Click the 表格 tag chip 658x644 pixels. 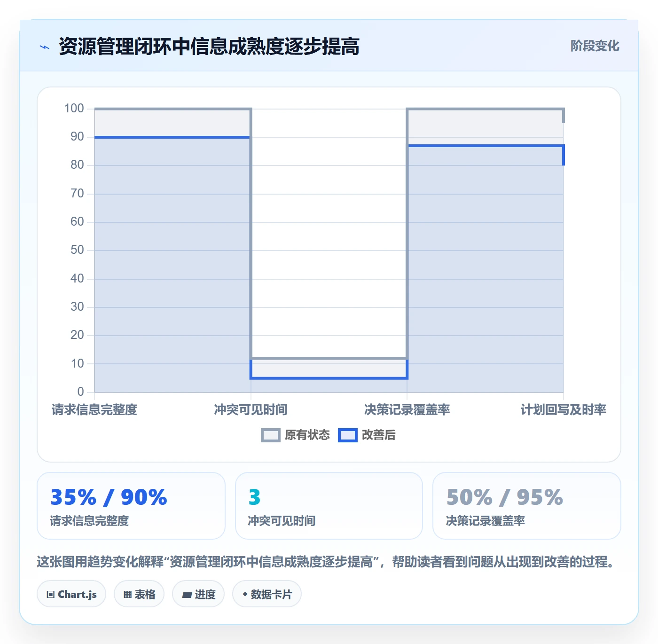click(x=139, y=594)
